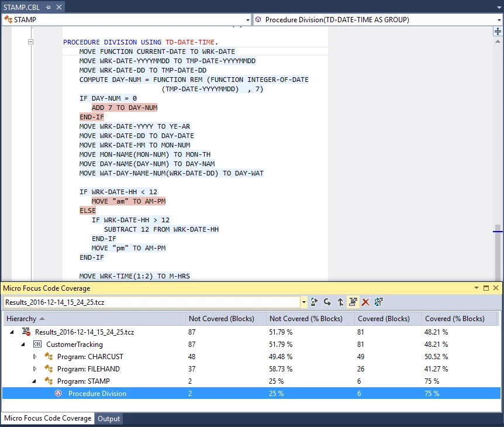Sort by Not Covered (Blocks) column header

point(222,319)
